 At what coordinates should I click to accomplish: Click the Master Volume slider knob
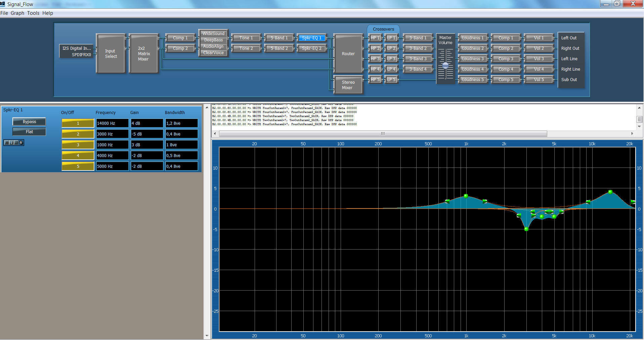tap(445, 66)
